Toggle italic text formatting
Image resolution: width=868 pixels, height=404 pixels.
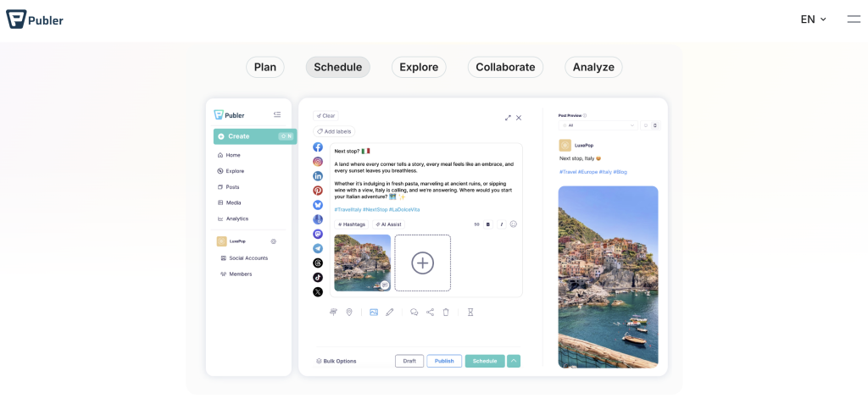click(501, 224)
